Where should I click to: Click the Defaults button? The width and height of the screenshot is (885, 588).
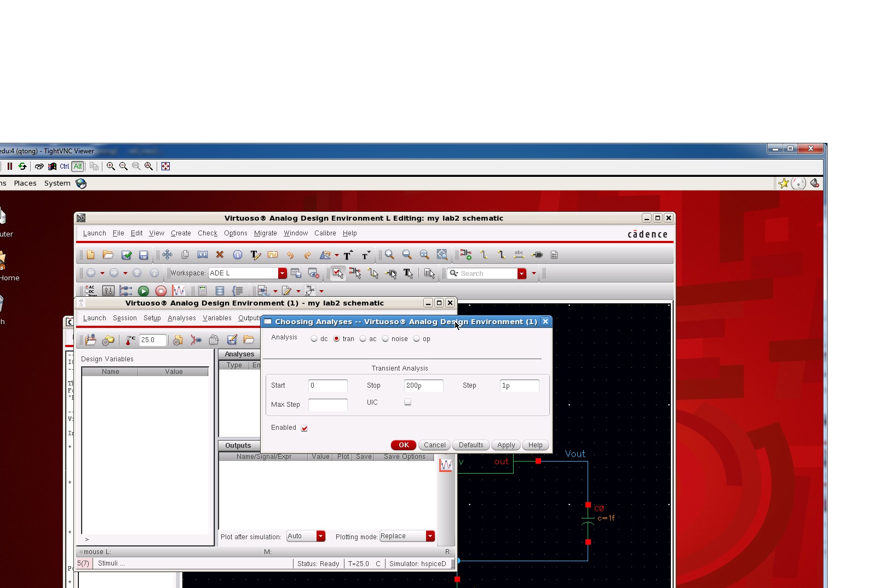tap(471, 445)
